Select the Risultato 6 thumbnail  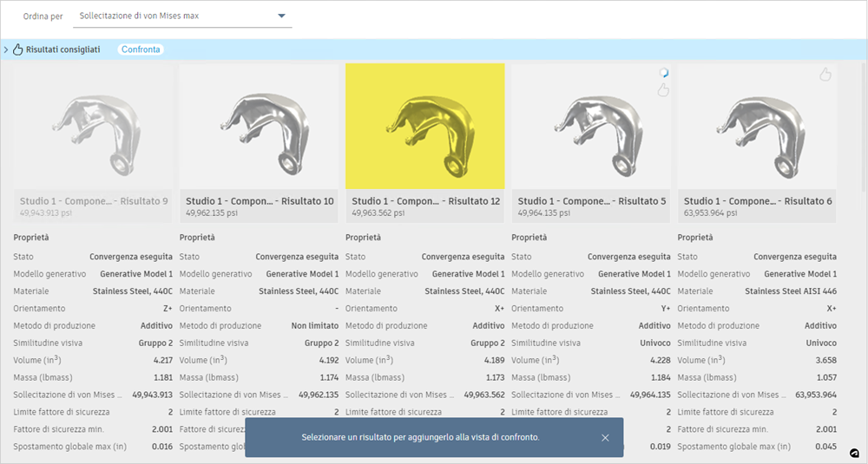pos(757,126)
